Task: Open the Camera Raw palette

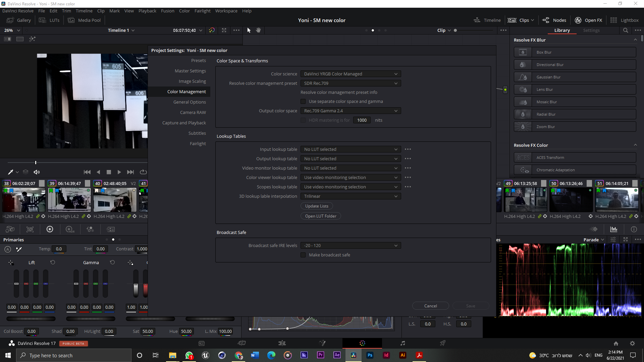Action: click(x=10, y=229)
